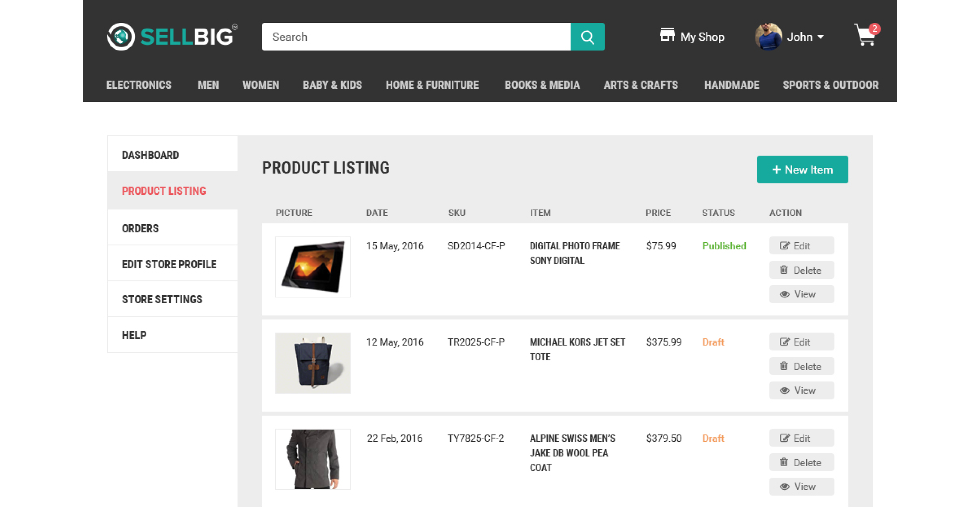Click the price $379.50
Image resolution: width=980 pixels, height=507 pixels.
[664, 439]
